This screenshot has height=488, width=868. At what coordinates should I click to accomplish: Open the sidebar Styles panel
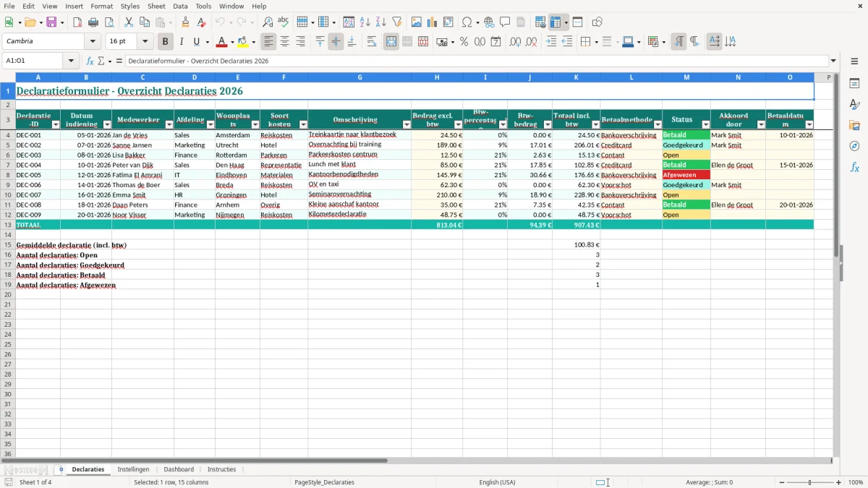click(854, 104)
